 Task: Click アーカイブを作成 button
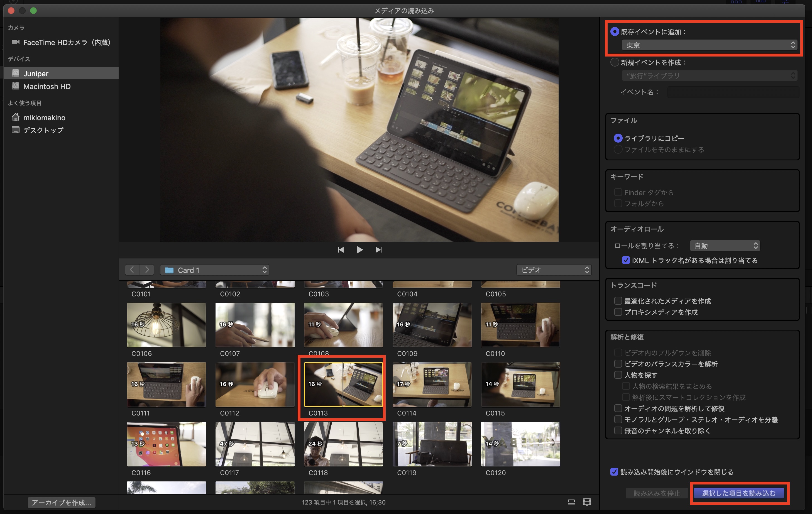coord(61,503)
